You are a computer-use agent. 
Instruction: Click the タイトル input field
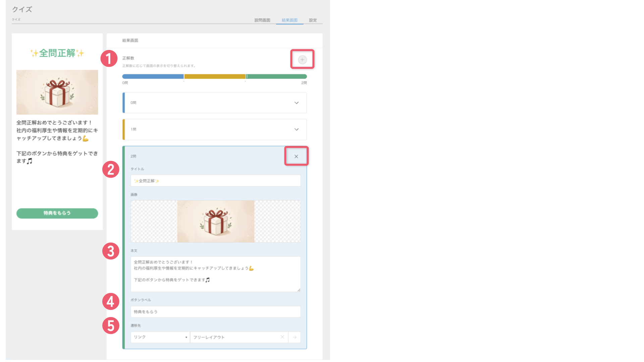point(216,181)
